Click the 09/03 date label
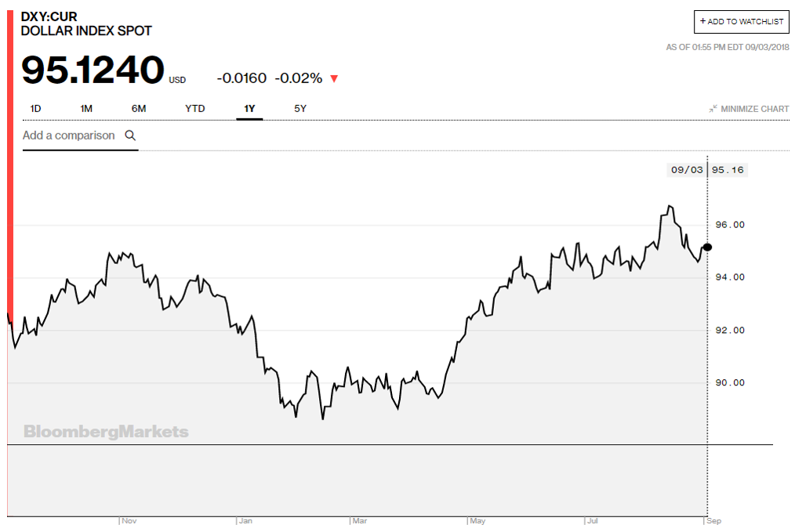Image resolution: width=795 pixels, height=532 pixels. [x=686, y=170]
